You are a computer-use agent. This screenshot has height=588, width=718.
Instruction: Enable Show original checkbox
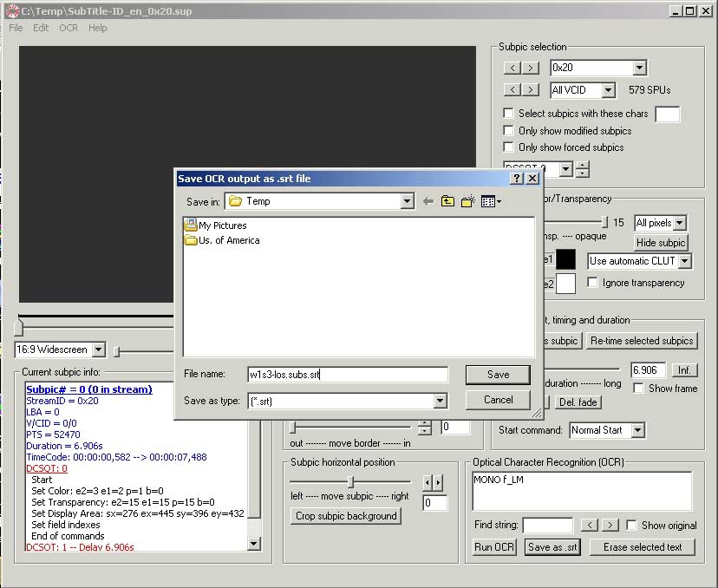pos(631,525)
